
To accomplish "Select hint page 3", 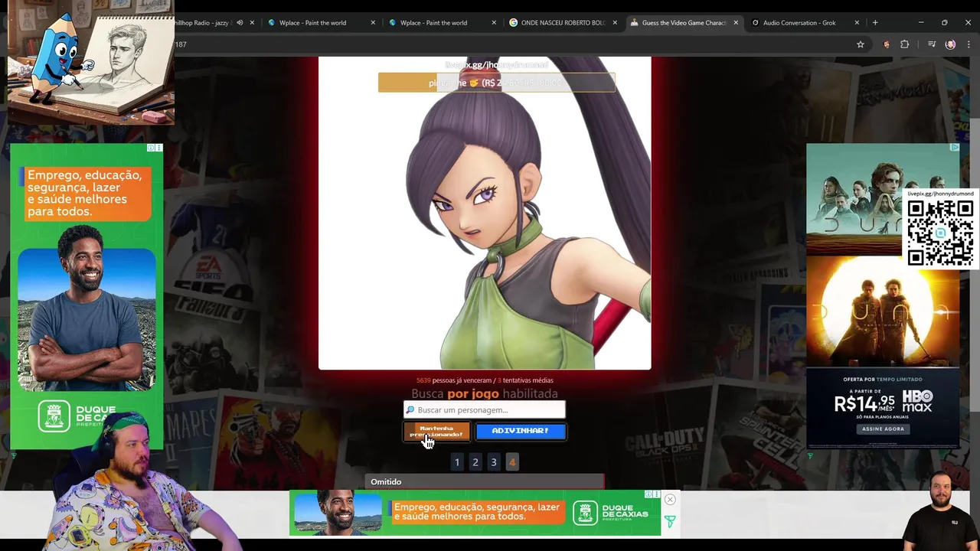I will (494, 462).
